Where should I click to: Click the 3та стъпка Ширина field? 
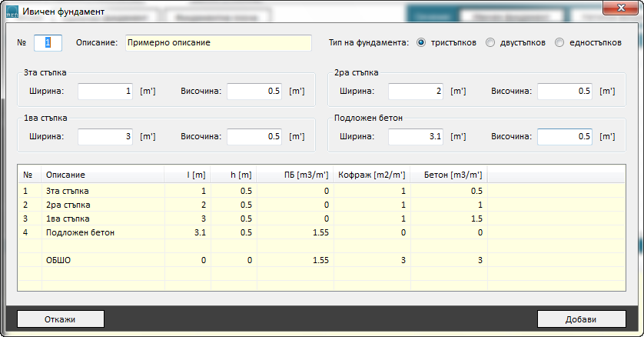point(106,92)
